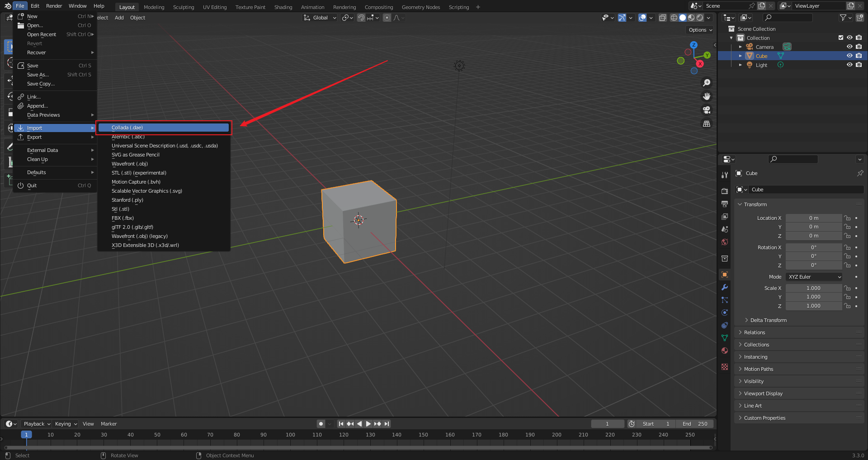Toggle X-ray mode in viewport header
Viewport: 868px width, 460px height.
click(x=662, y=18)
